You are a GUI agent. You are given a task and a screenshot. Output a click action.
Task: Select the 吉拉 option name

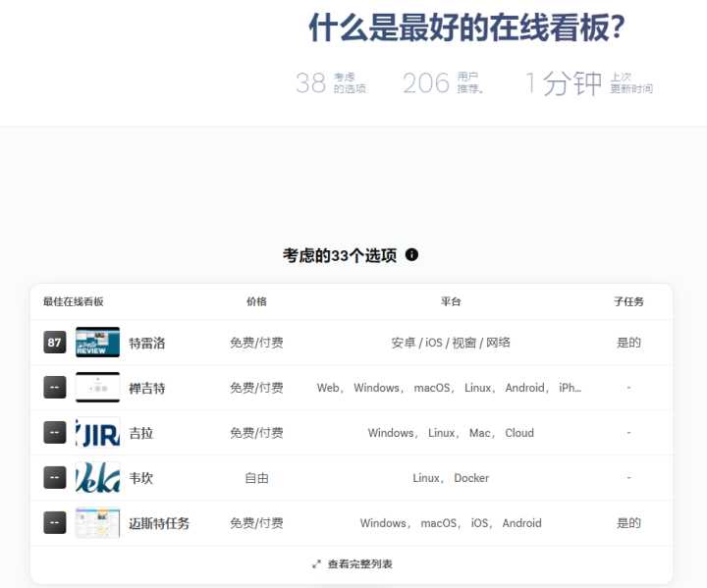pyautogui.click(x=141, y=433)
